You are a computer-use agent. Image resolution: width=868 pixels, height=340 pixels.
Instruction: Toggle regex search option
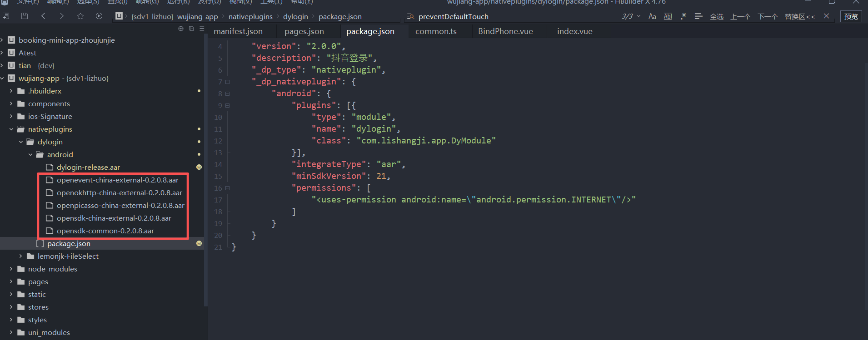tap(683, 16)
